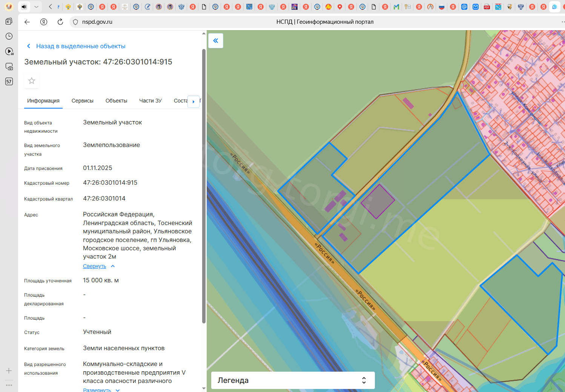This screenshot has height=392, width=565.
Task: Open the Части ЗУ tab
Action: point(150,101)
